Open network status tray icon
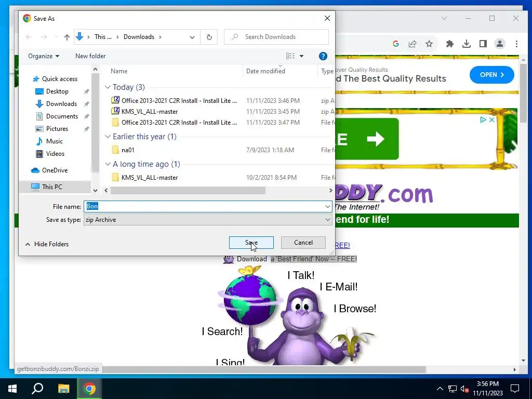Screen dimensions: 532x399 453,389
